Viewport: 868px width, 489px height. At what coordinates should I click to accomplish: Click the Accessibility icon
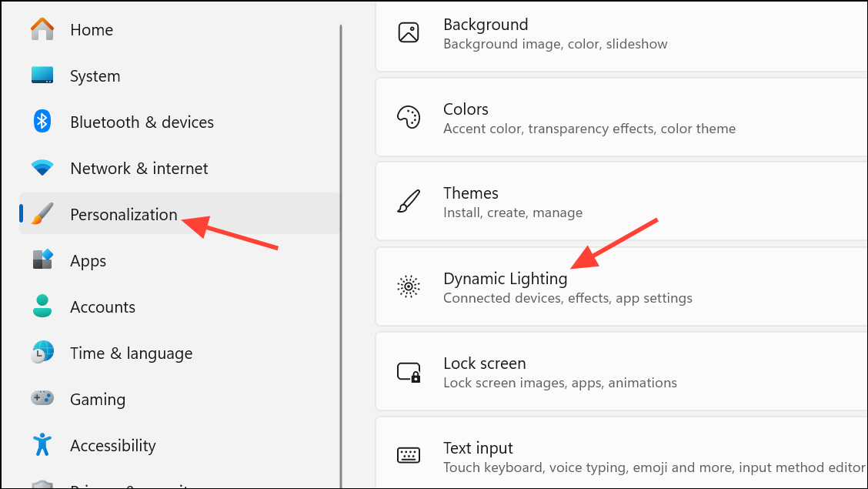click(x=42, y=445)
